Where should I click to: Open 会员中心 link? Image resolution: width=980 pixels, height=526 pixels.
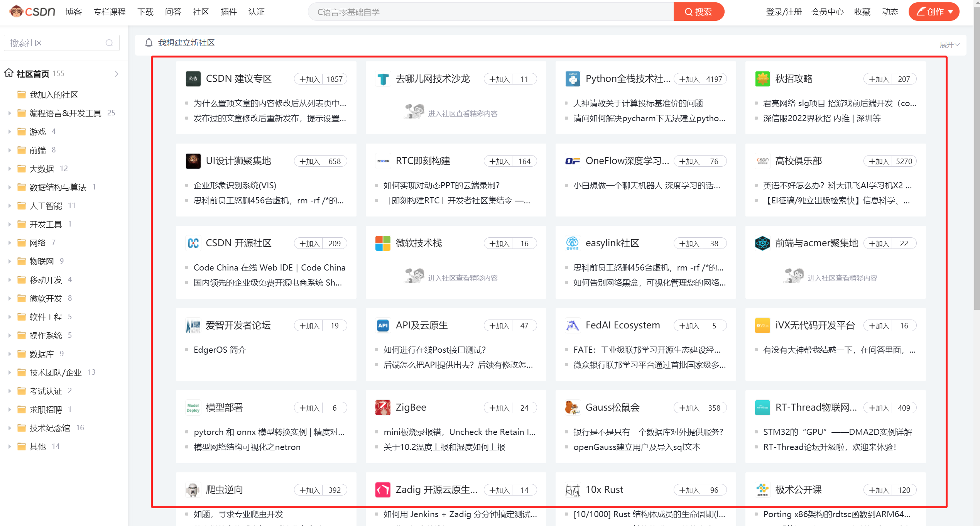(828, 12)
